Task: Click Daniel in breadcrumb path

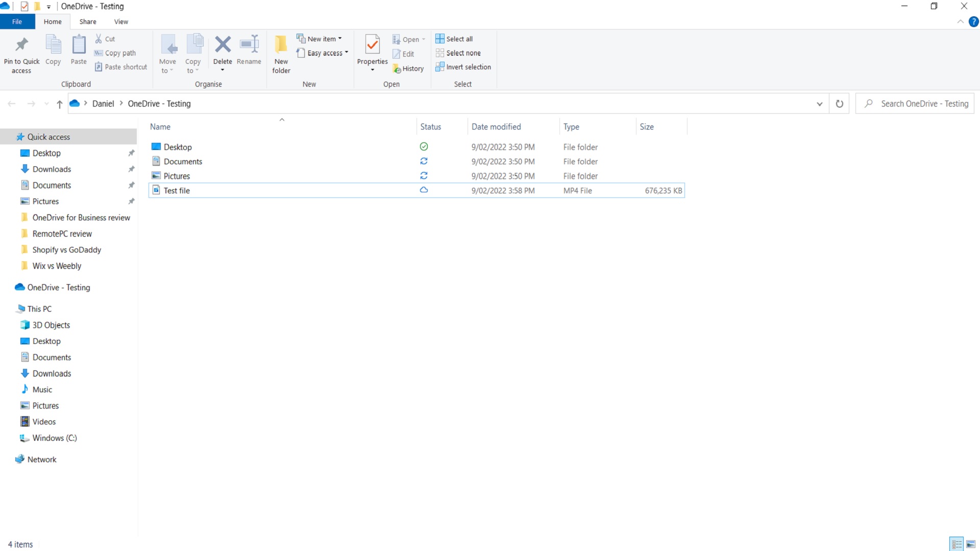Action: pyautogui.click(x=103, y=104)
